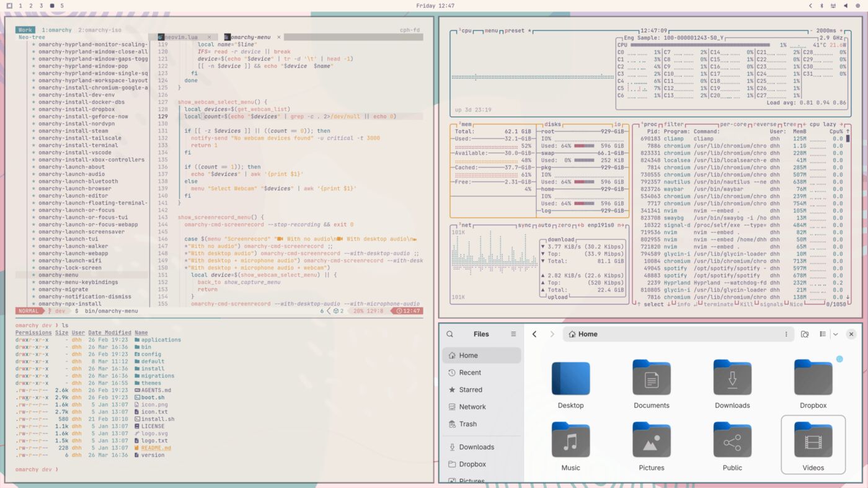The height and width of the screenshot is (488, 868).
Task: Select the Desktop folder icon
Action: (570, 378)
